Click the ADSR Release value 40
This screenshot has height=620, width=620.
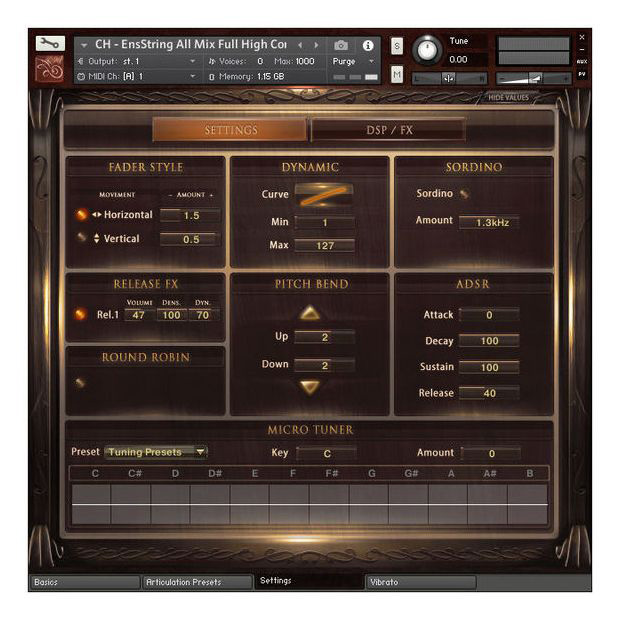click(490, 393)
